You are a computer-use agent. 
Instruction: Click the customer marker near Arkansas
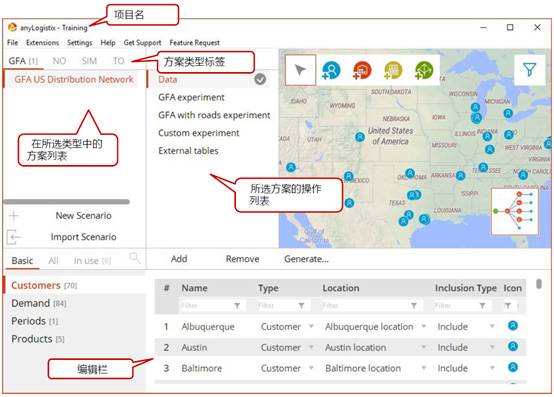point(460,175)
